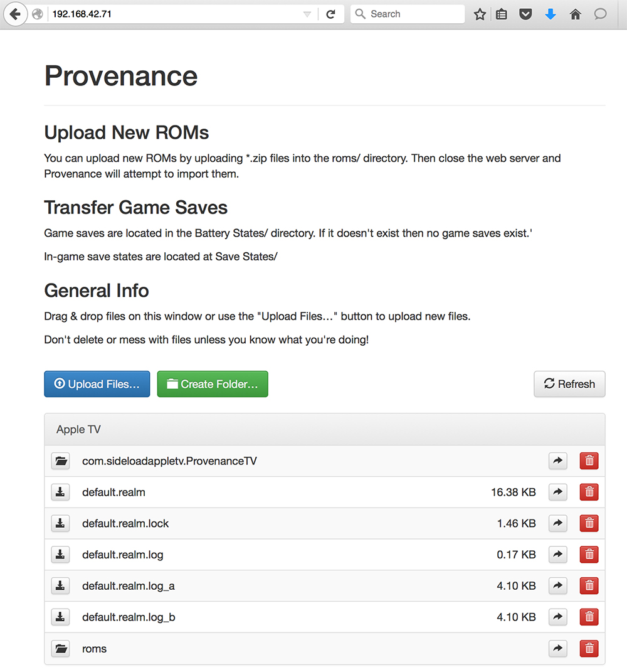The width and height of the screenshot is (627, 672).
Task: Go to browser home page
Action: coord(576,14)
